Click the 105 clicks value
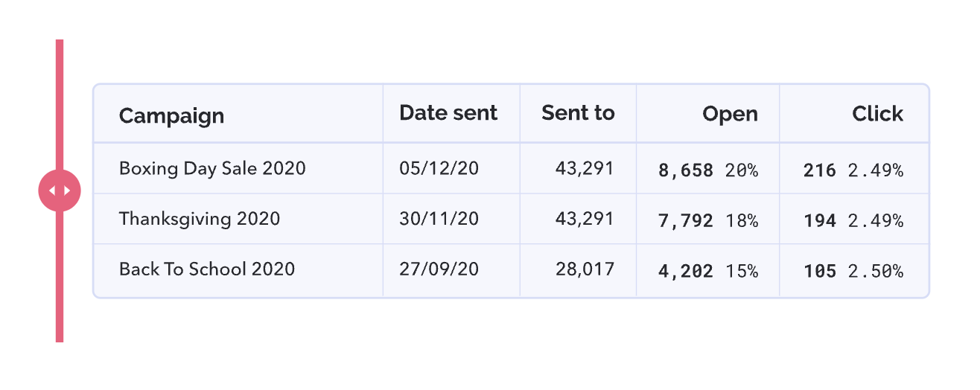The height and width of the screenshot is (390, 980). pos(820,271)
